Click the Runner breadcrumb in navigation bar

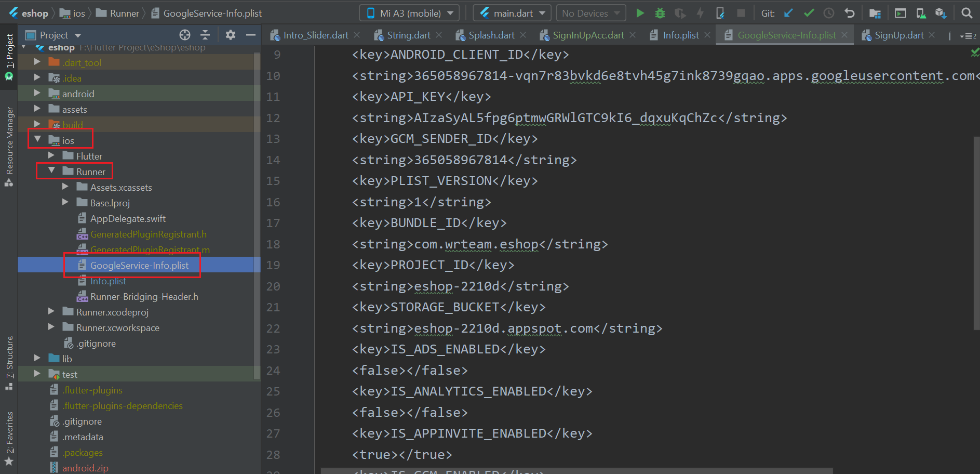click(x=124, y=13)
